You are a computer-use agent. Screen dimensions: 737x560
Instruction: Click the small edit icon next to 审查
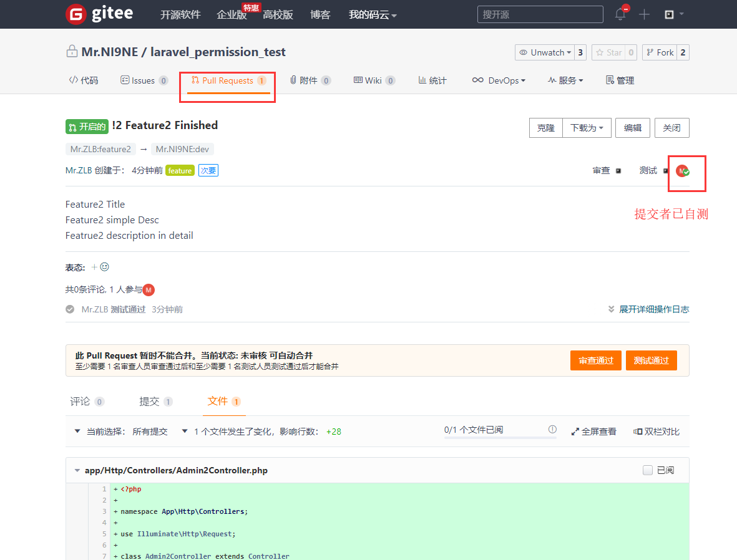618,171
